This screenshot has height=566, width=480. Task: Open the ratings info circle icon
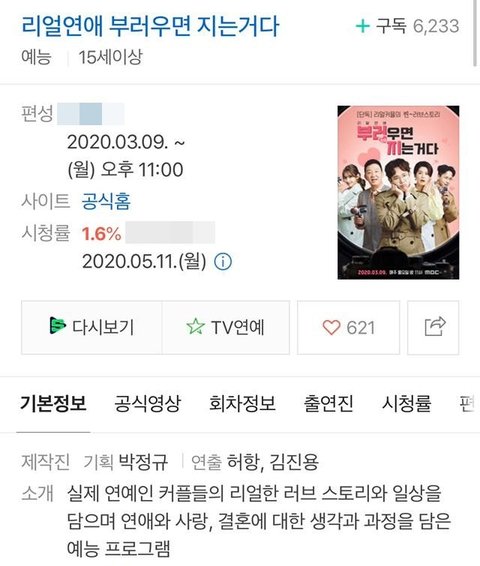click(223, 261)
